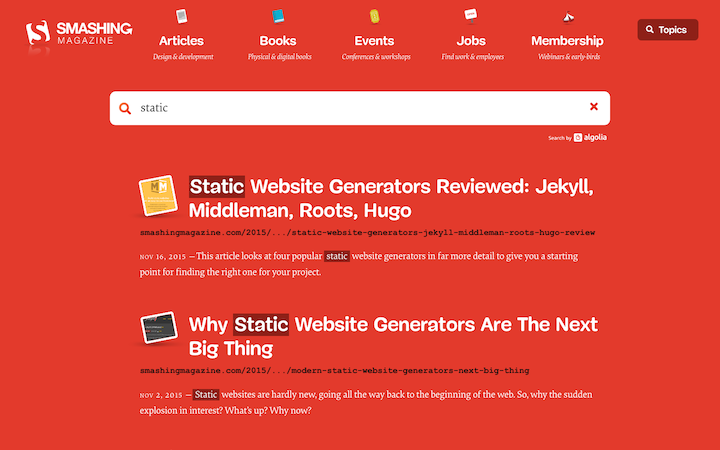
Task: Click the yellow thumbnail of first result
Action: [x=157, y=196]
